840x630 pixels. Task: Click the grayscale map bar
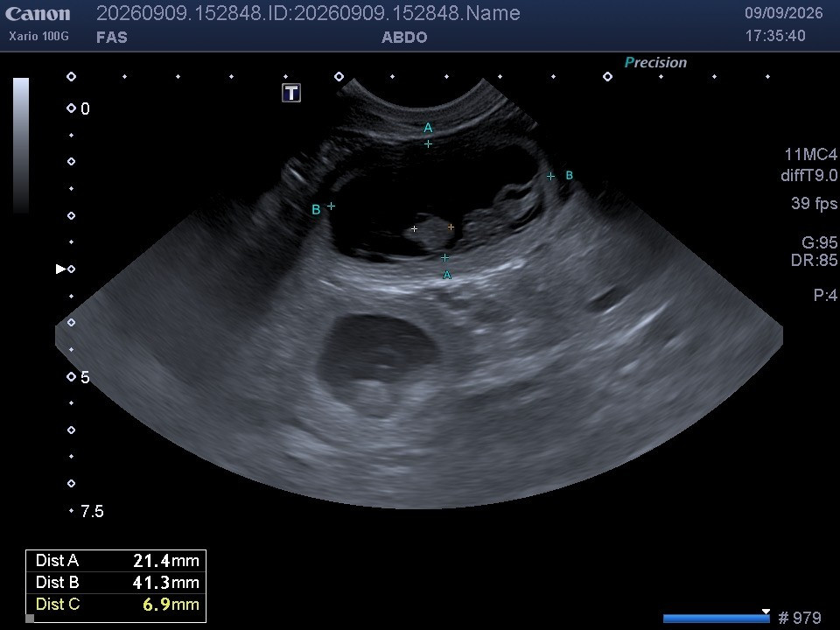(x=21, y=146)
